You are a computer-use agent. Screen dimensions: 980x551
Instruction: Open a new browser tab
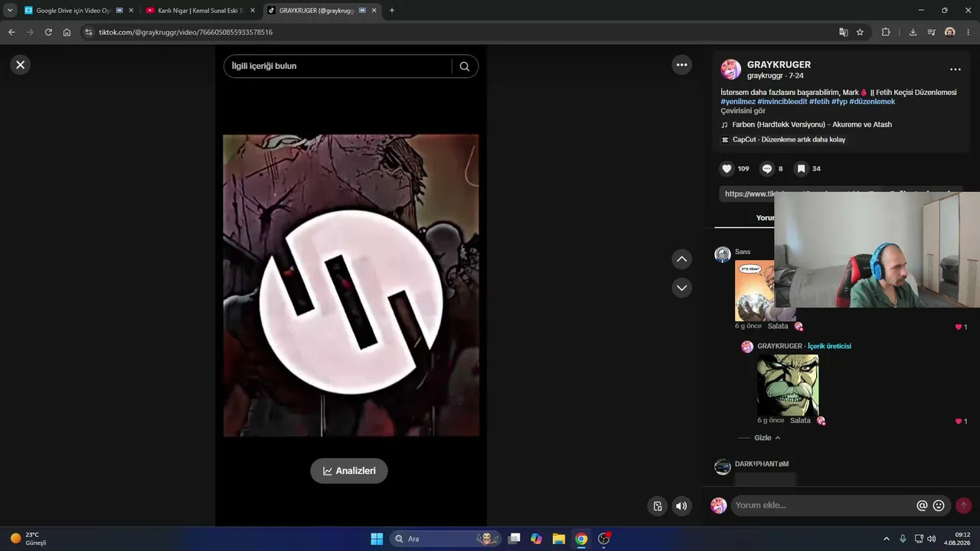pyautogui.click(x=392, y=11)
